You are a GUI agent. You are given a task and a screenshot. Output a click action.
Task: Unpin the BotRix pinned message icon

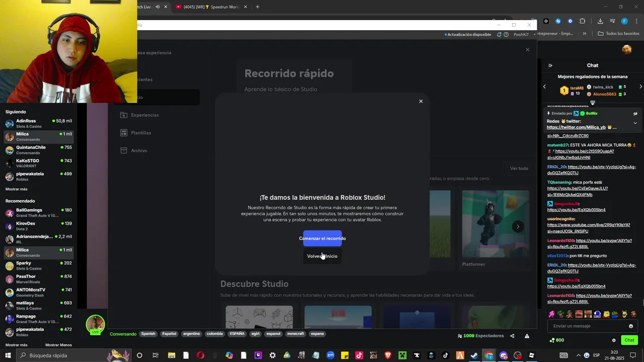point(635,114)
